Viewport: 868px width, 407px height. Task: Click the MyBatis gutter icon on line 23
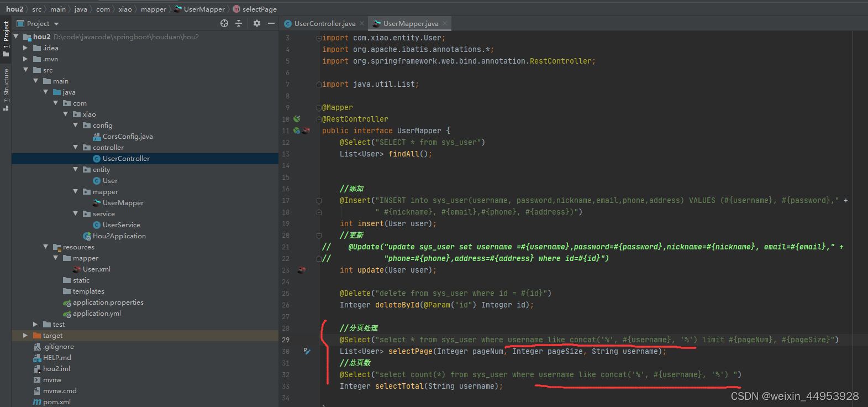[x=302, y=270]
